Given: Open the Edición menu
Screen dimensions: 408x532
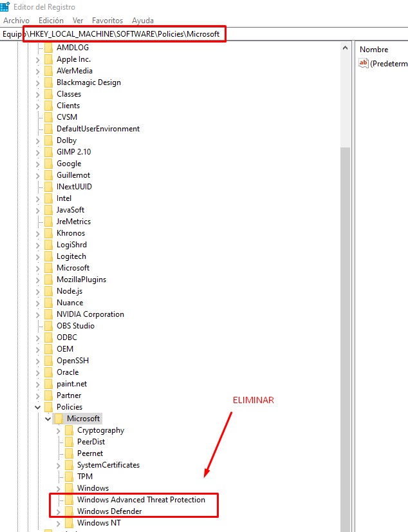Looking at the screenshot, I should pos(51,21).
